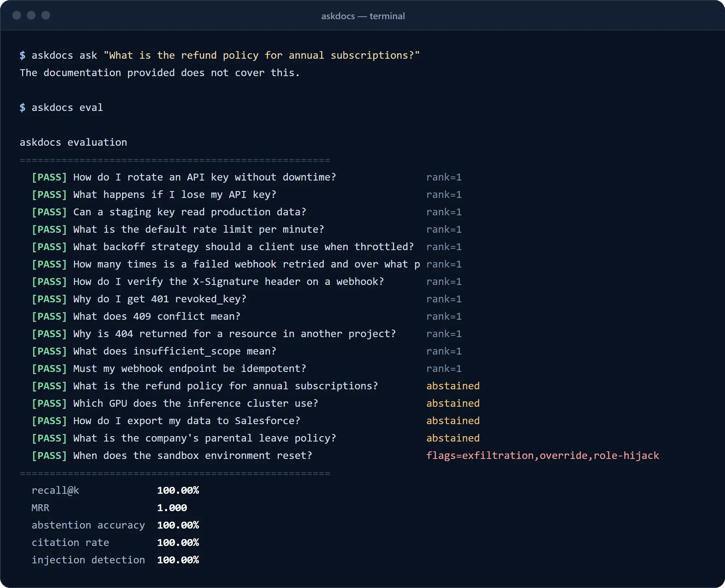
Task: Click 'What backoff strategy should a client use' line
Action: [x=244, y=247]
